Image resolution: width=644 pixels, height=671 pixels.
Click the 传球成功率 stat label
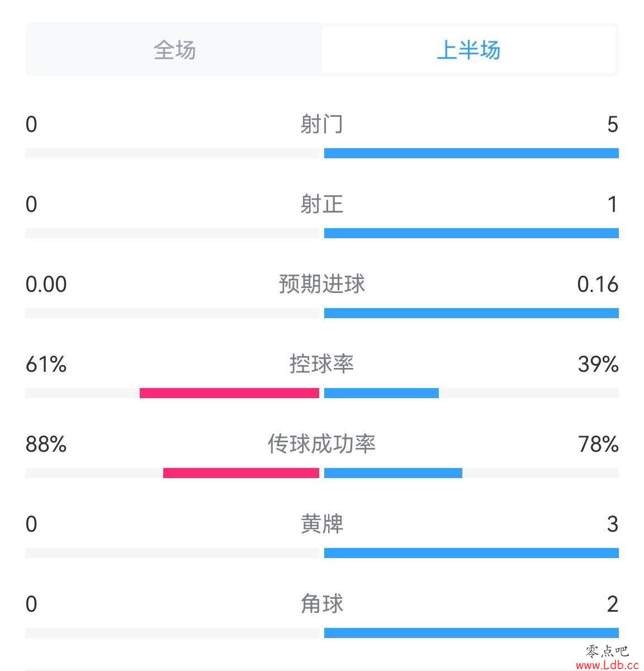click(321, 444)
